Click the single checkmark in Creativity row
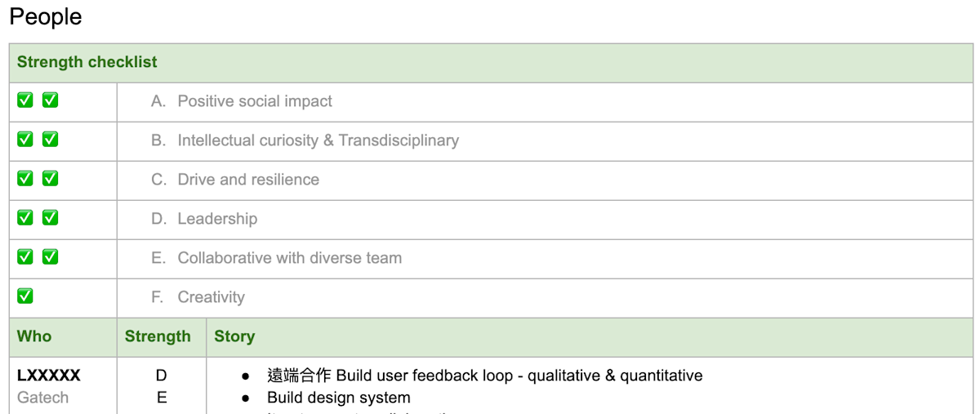 point(25,296)
